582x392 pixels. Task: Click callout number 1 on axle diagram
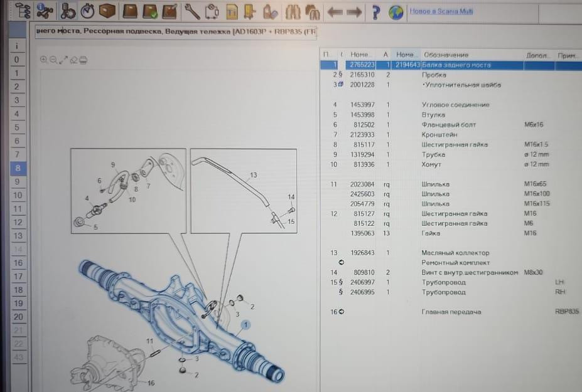coord(245,324)
